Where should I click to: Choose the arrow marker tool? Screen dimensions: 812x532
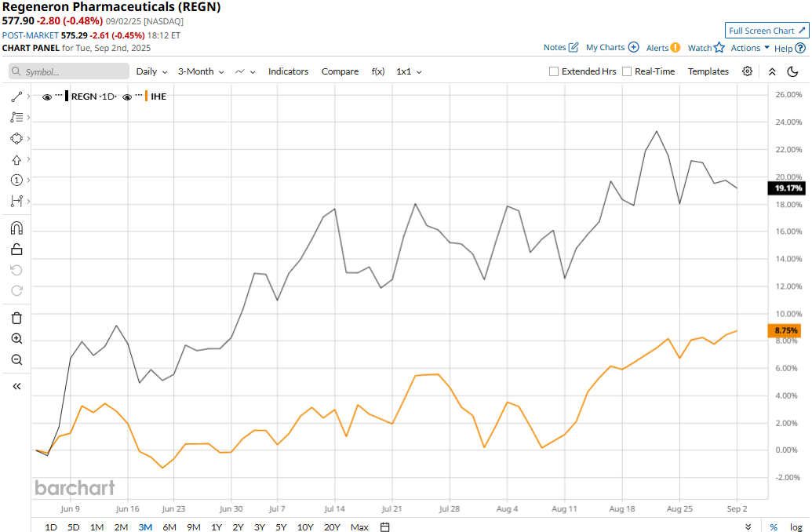16,159
